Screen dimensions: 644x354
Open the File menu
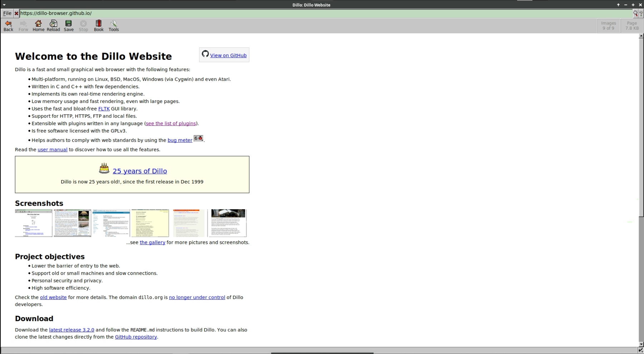(x=7, y=13)
